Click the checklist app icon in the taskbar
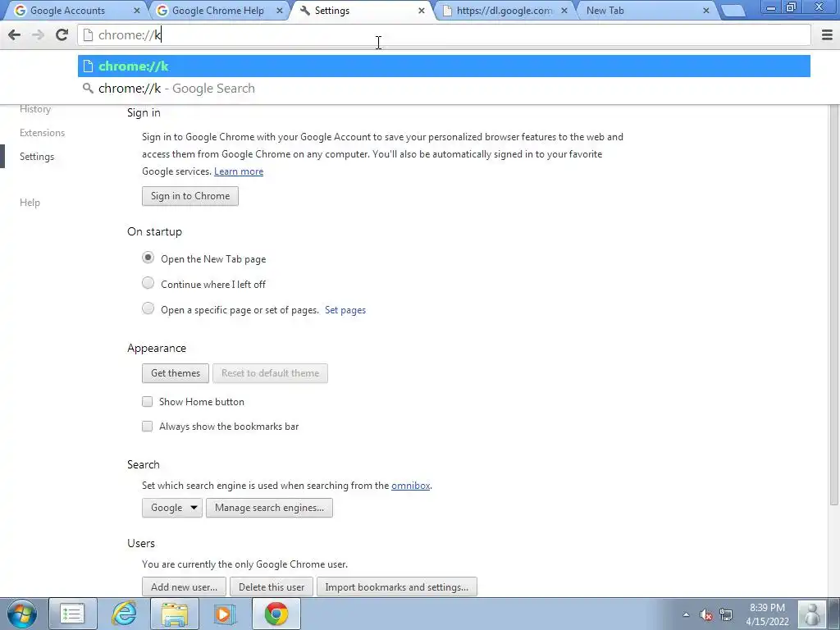This screenshot has width=840, height=630. pyautogui.click(x=72, y=614)
